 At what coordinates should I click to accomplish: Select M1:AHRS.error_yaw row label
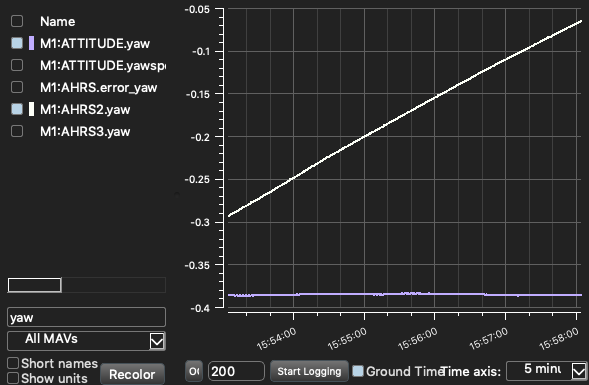pos(99,88)
